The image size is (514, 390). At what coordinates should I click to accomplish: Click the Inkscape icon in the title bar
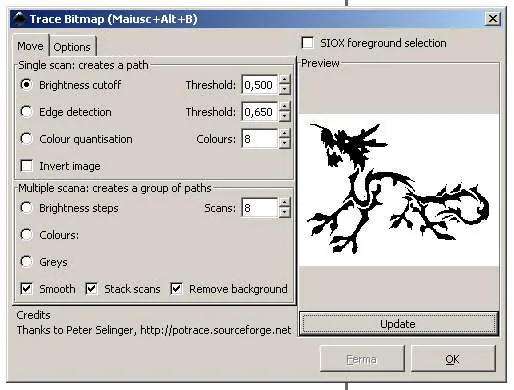pos(20,19)
